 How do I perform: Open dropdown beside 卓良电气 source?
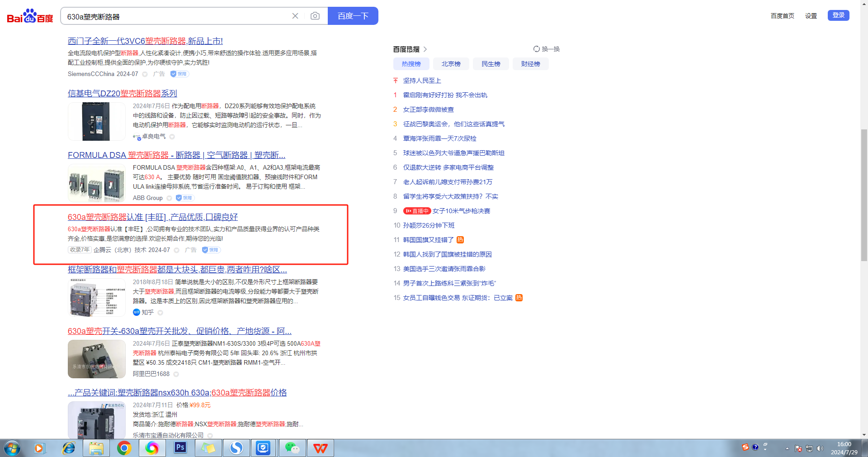(172, 137)
